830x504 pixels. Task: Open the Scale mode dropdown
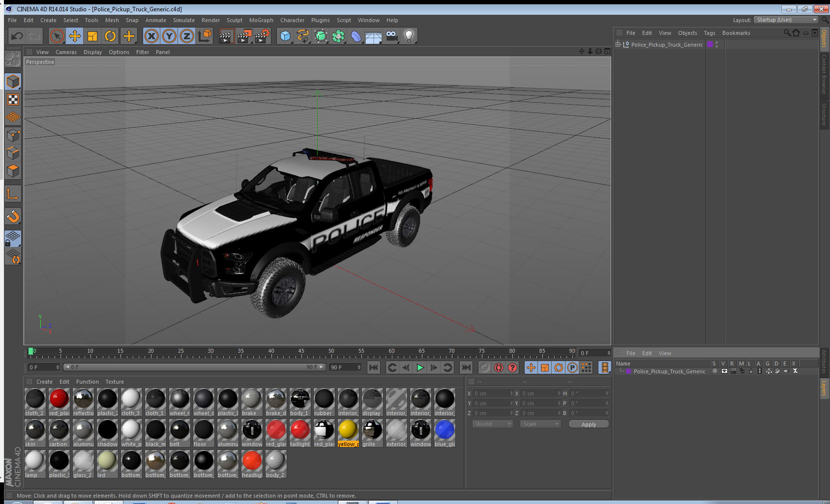pyautogui.click(x=540, y=424)
